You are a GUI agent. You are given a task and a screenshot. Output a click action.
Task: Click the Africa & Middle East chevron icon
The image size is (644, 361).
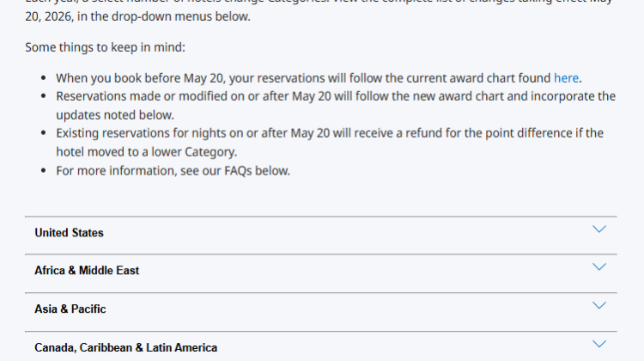(599, 267)
